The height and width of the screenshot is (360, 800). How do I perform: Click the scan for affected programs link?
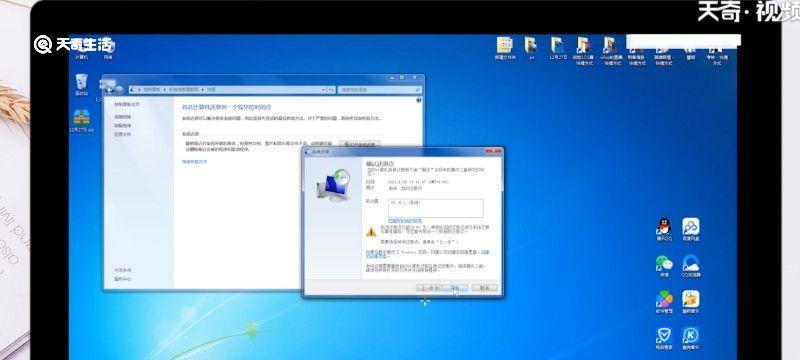(405, 221)
